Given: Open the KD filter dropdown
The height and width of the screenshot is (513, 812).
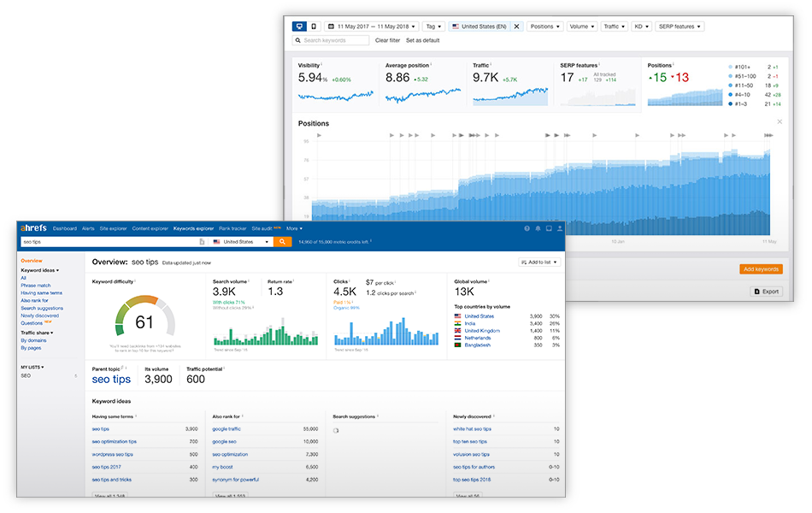Looking at the screenshot, I should [x=641, y=27].
